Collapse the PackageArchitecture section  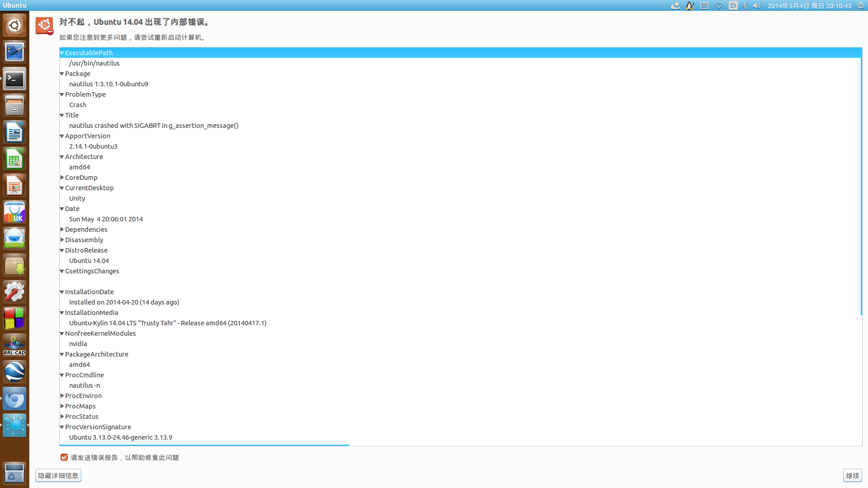click(x=62, y=354)
